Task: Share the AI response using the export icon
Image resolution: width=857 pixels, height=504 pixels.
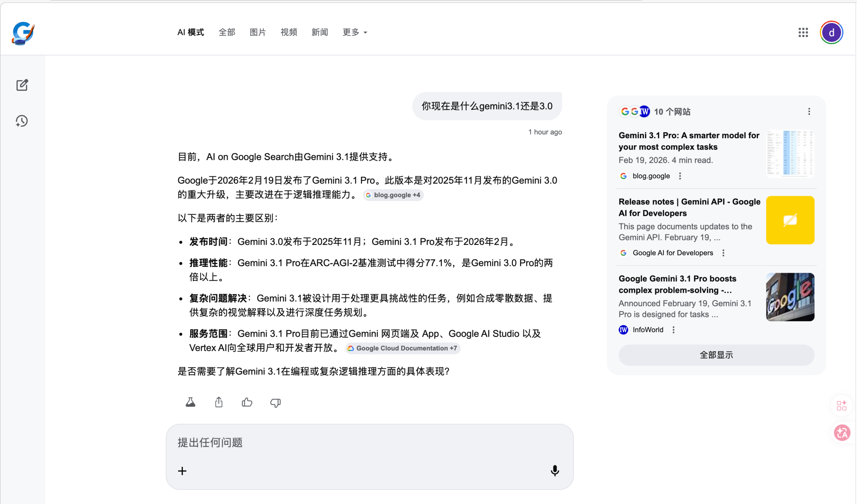Action: pos(219,402)
